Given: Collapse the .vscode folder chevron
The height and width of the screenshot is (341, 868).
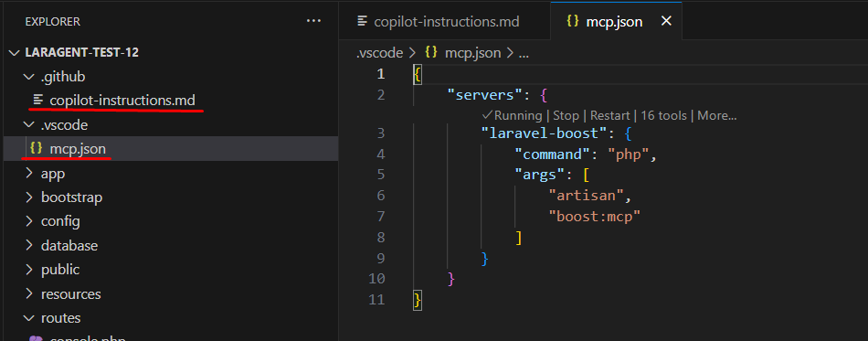Looking at the screenshot, I should pos(29,125).
